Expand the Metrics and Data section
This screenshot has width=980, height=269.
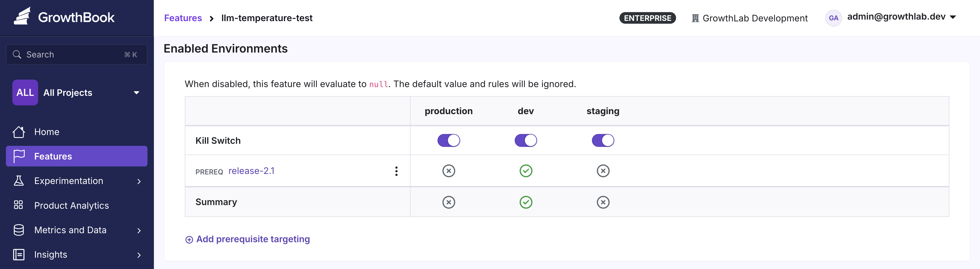(77, 230)
